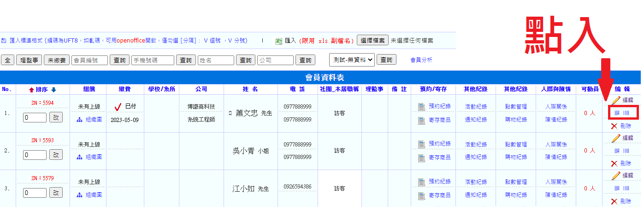Click the red X delete icon for 吳小青

click(x=614, y=164)
